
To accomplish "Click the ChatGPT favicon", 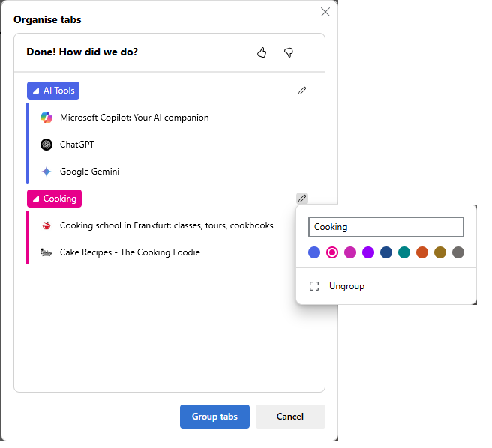I will coord(46,145).
